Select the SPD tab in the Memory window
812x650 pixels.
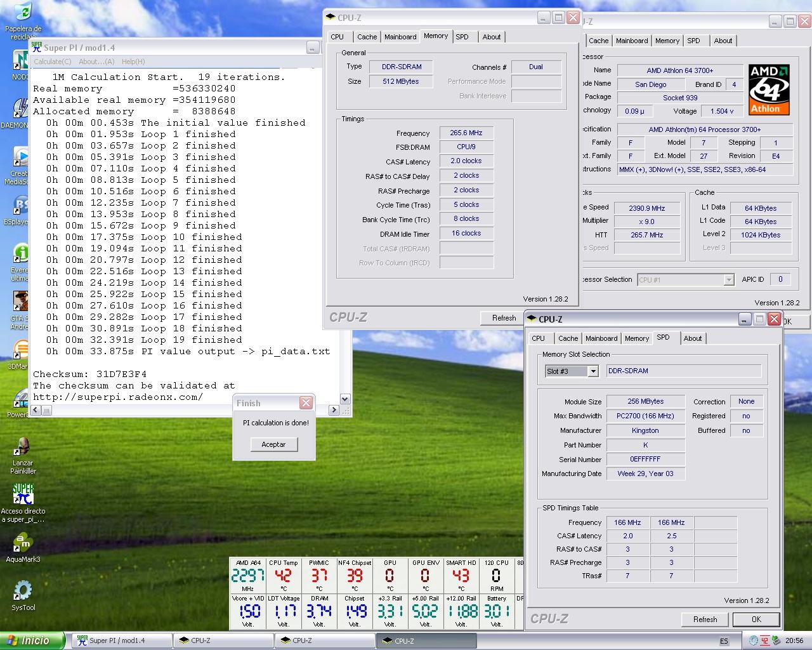pos(462,37)
